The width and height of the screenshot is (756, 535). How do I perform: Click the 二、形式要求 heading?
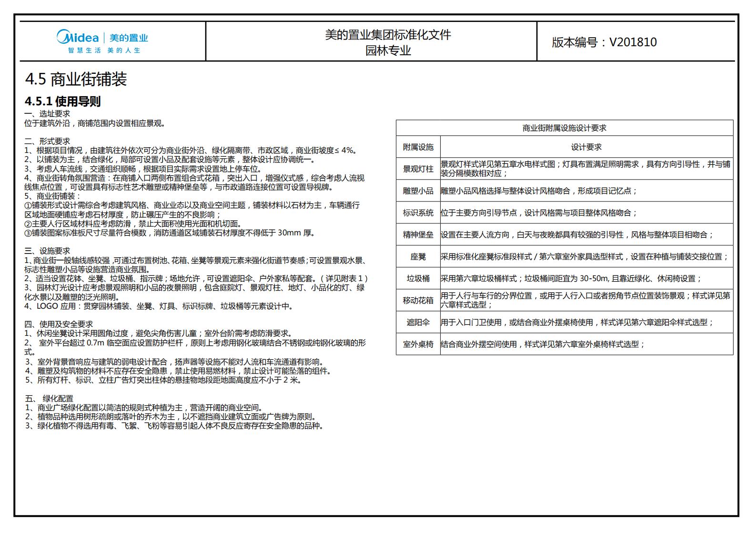pos(47,141)
